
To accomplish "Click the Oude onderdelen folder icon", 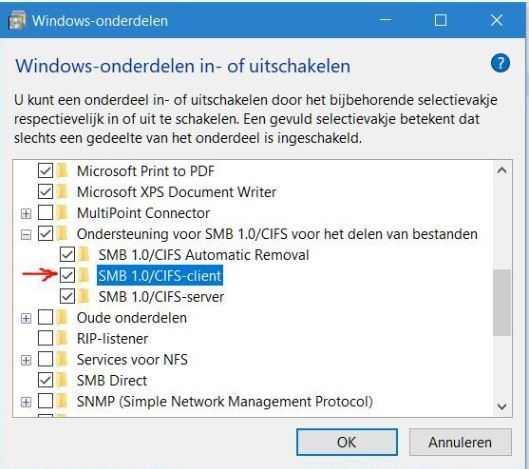I will [x=62, y=318].
